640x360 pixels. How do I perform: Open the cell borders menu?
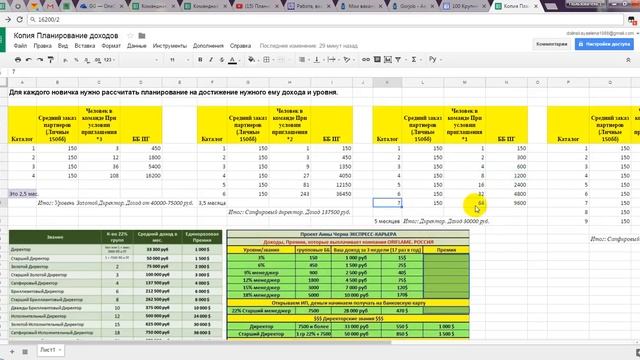[268, 60]
